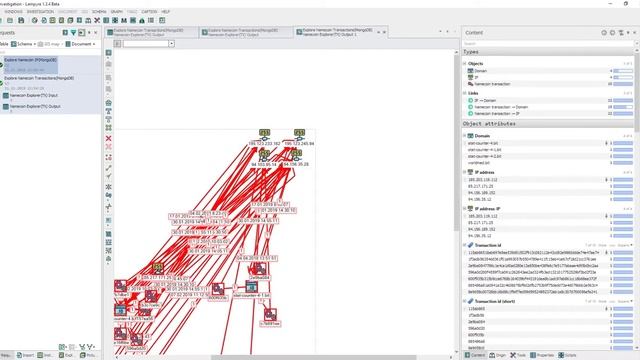Collapse the Transaction id attributes group

coord(464,245)
